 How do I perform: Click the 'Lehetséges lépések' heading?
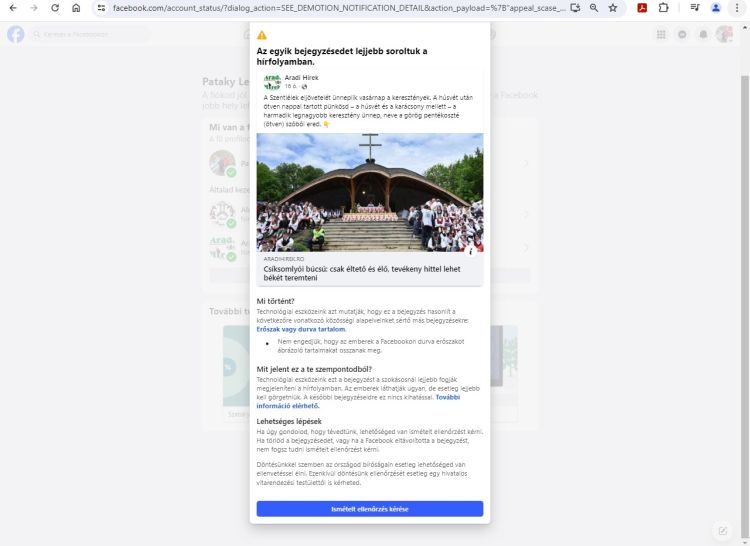click(x=289, y=421)
